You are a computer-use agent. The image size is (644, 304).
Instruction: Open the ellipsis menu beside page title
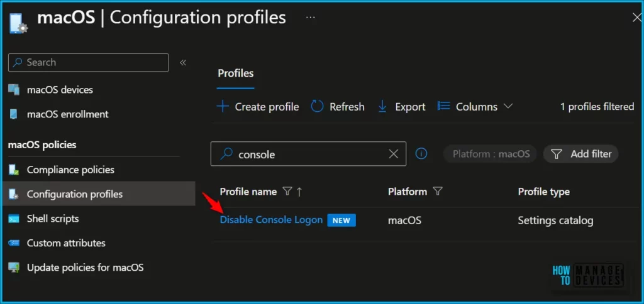311,17
